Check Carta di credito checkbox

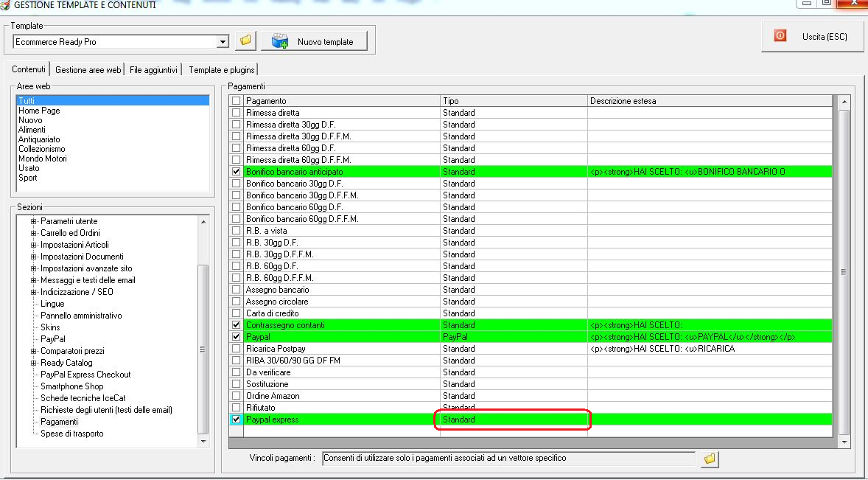[x=237, y=313]
